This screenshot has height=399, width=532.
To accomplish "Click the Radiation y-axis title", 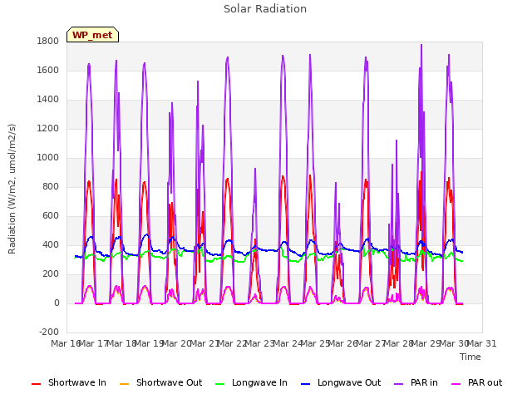I will [x=12, y=189].
